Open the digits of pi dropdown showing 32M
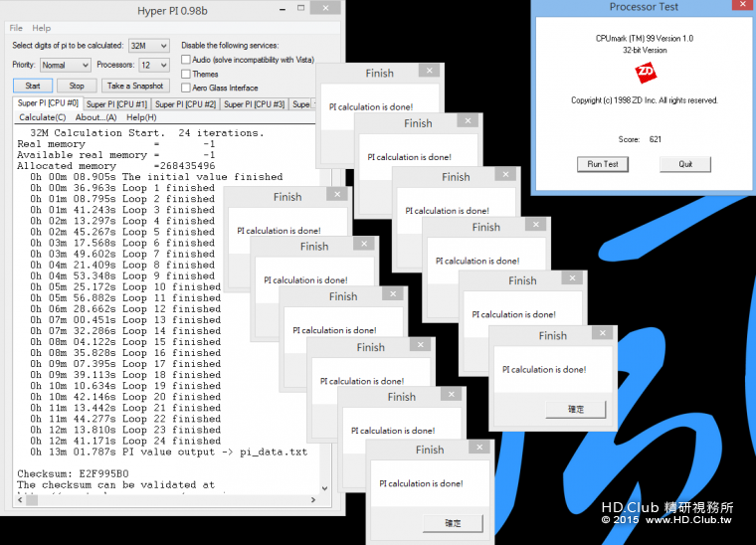This screenshot has height=545, width=756. (149, 46)
